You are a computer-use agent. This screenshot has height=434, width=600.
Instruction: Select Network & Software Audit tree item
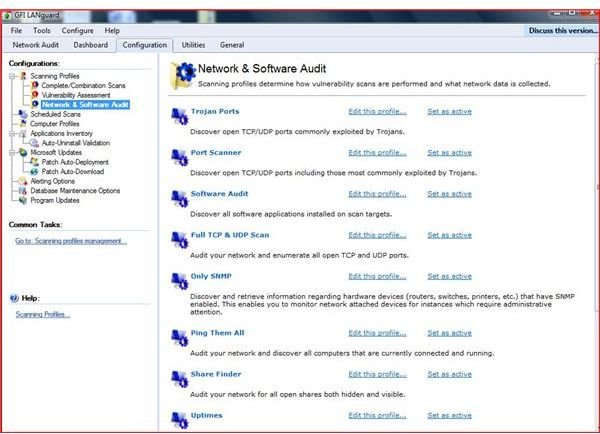pyautogui.click(x=85, y=104)
